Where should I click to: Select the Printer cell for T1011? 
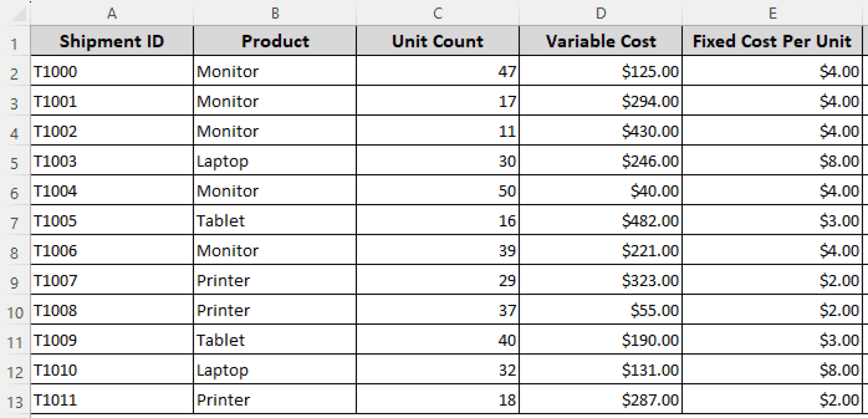[275, 399]
